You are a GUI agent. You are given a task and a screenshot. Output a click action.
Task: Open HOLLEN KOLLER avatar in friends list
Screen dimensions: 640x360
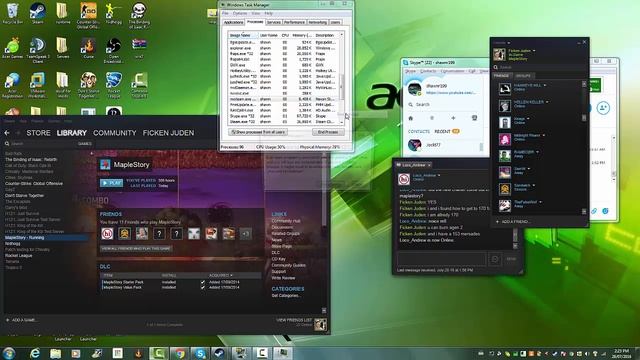coord(505,106)
